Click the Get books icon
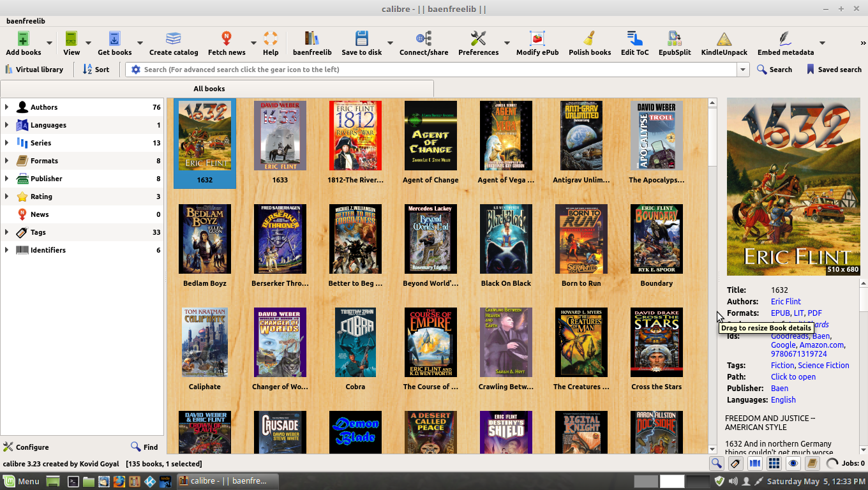 point(114,39)
